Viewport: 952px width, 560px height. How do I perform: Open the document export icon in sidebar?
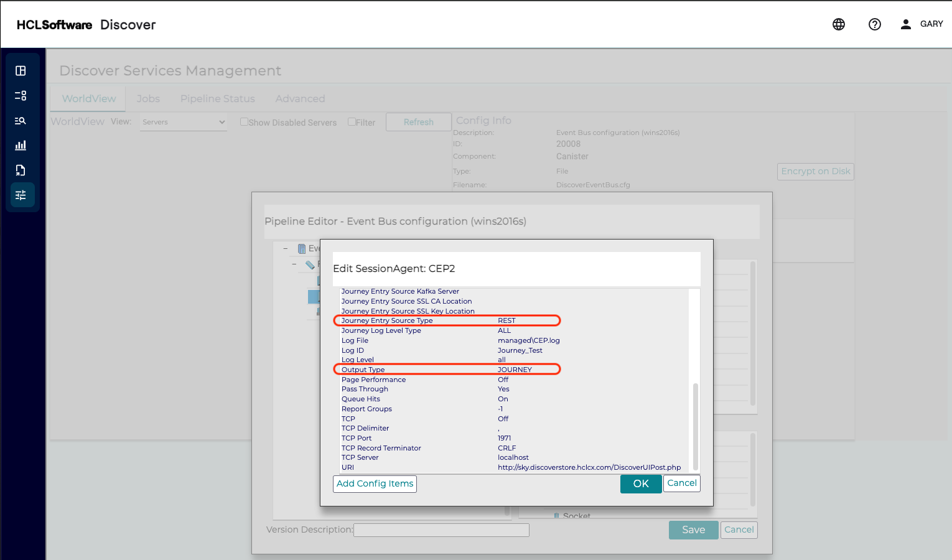[x=21, y=170]
